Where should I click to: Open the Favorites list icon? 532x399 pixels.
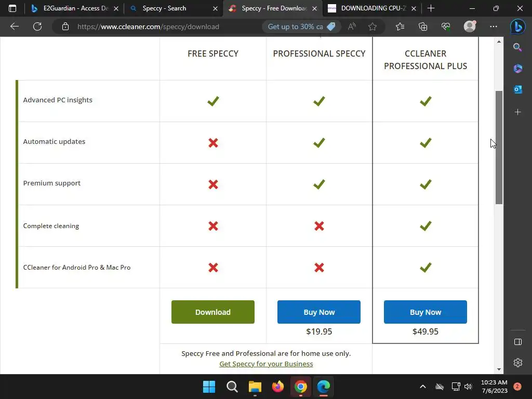click(400, 26)
